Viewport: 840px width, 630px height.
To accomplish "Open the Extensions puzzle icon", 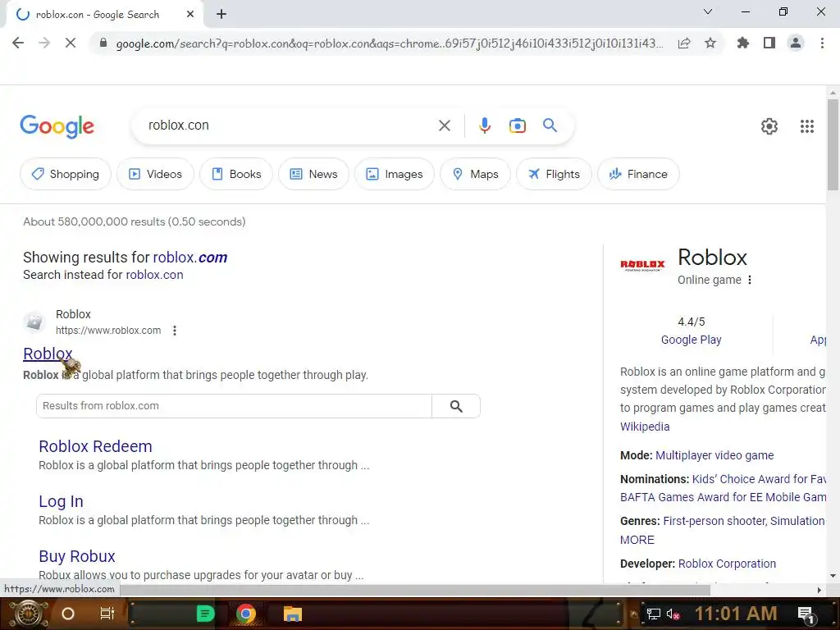I will tap(743, 43).
